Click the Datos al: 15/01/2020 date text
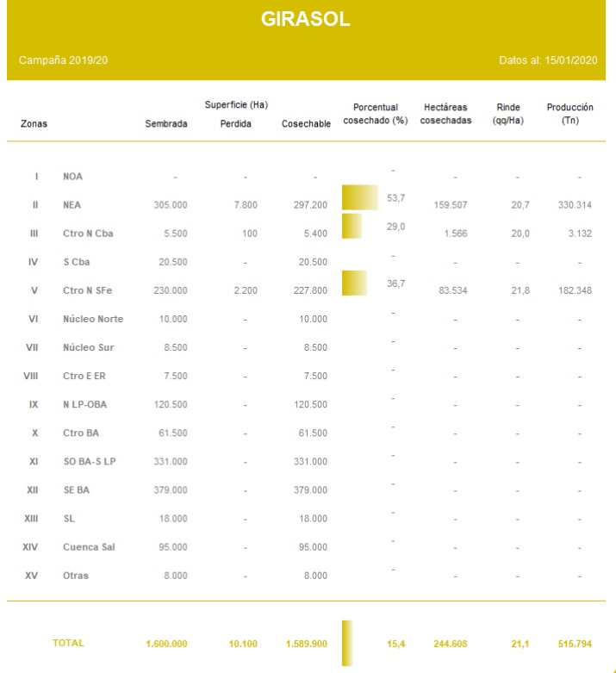Screen dimensions: 616x673 [x=552, y=60]
